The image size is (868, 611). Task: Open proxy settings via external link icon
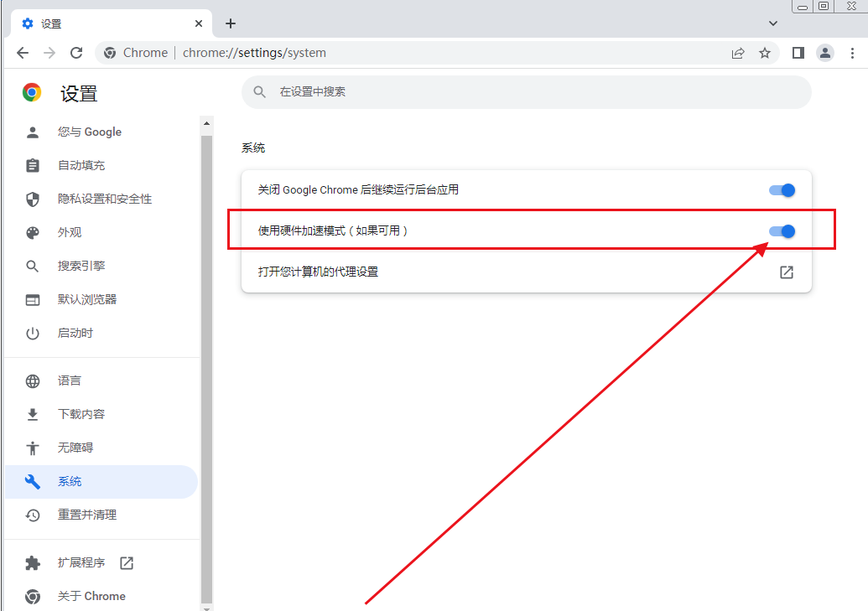(787, 272)
